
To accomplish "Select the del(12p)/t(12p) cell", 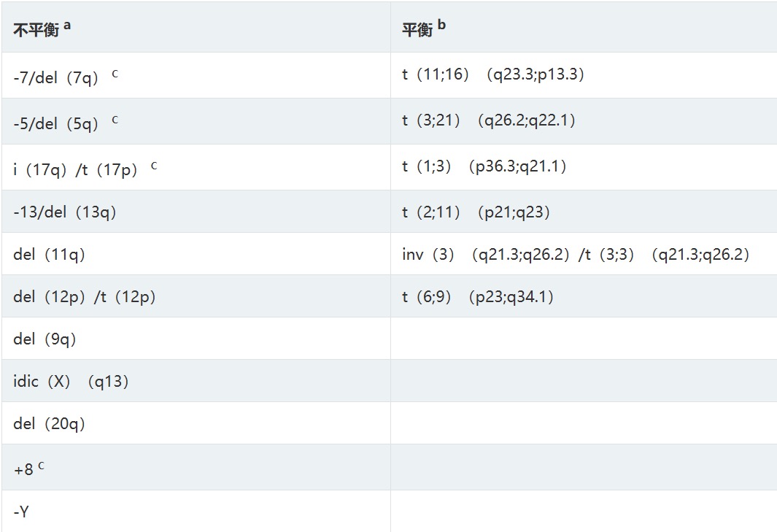I will tap(85, 297).
